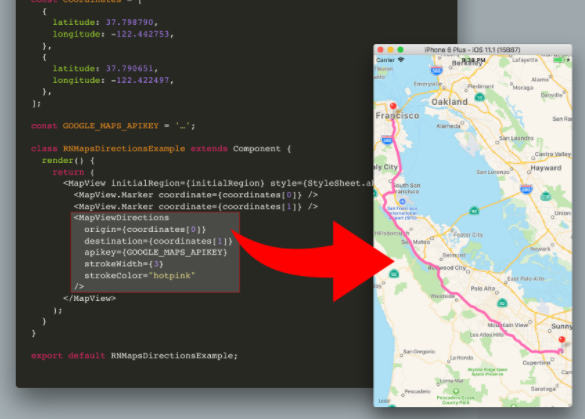Click the apikey prop line
This screenshot has width=585, height=419.
(x=156, y=253)
